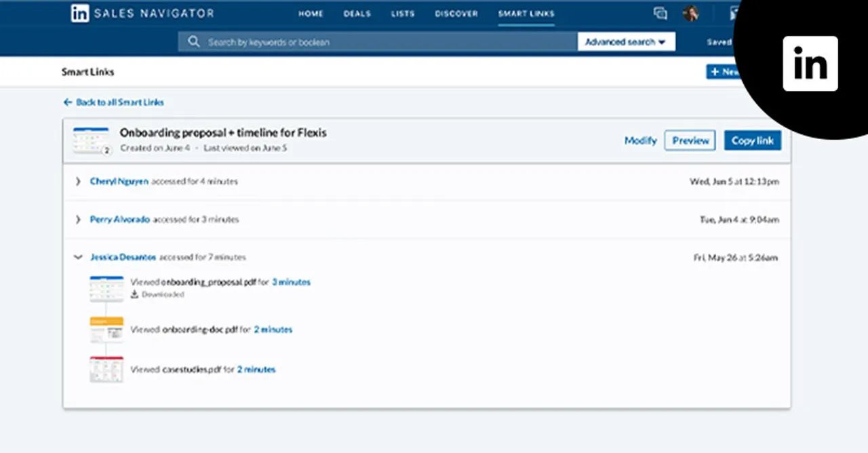This screenshot has width=868, height=453.
Task: Select the Smart Links tab
Action: pos(526,14)
